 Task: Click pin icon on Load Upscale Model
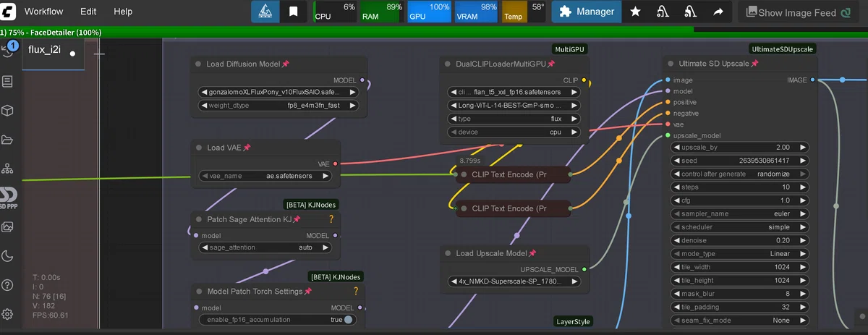532,253
